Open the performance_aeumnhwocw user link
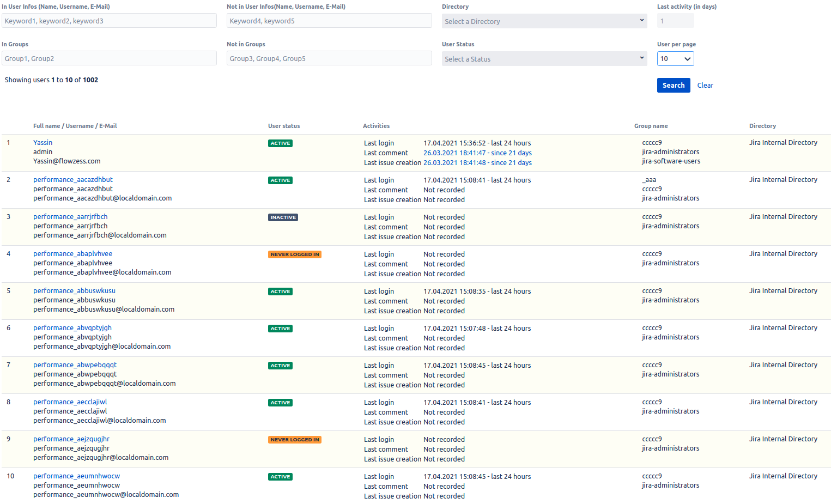This screenshot has width=831, height=504. pyautogui.click(x=76, y=476)
